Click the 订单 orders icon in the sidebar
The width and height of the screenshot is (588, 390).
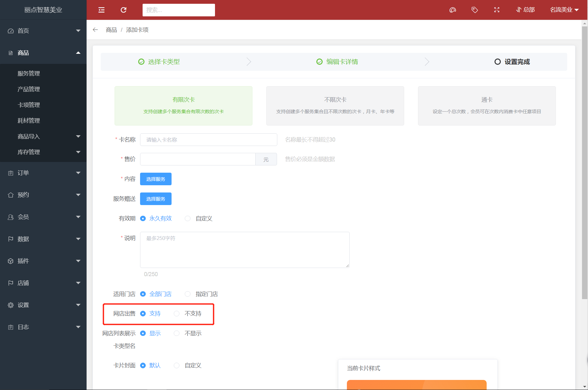(x=11, y=173)
